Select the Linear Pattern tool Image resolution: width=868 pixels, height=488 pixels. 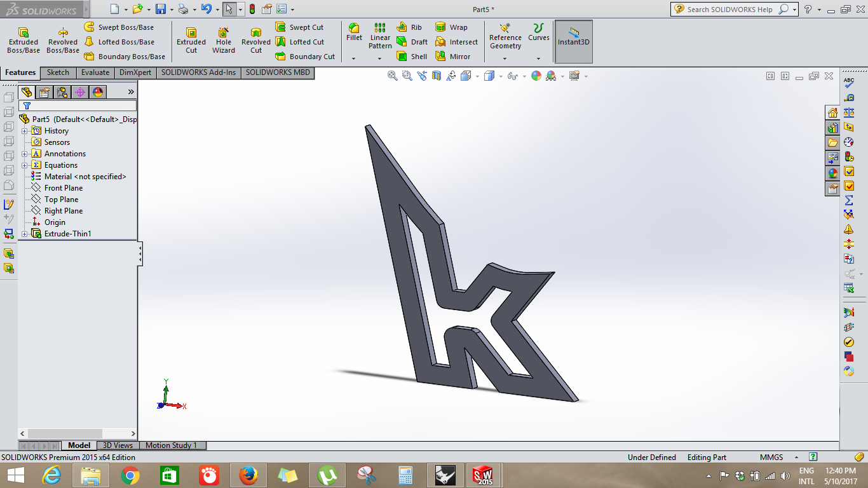click(x=380, y=36)
